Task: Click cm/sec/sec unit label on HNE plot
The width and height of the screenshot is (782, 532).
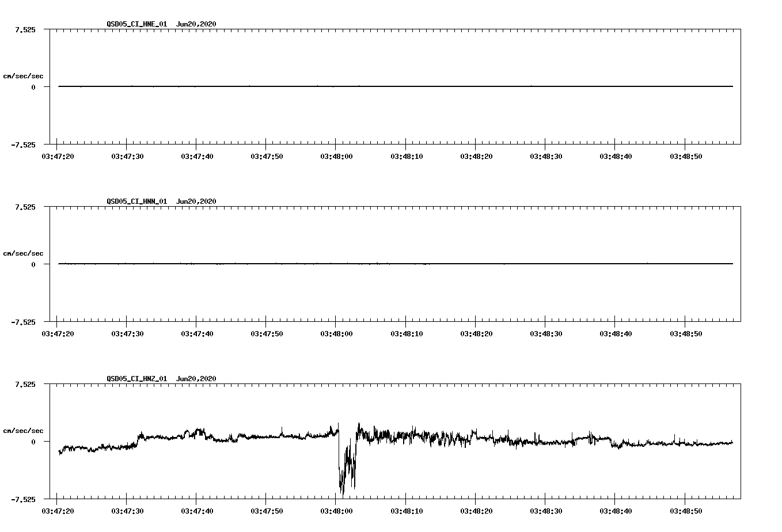Action: tap(23, 76)
